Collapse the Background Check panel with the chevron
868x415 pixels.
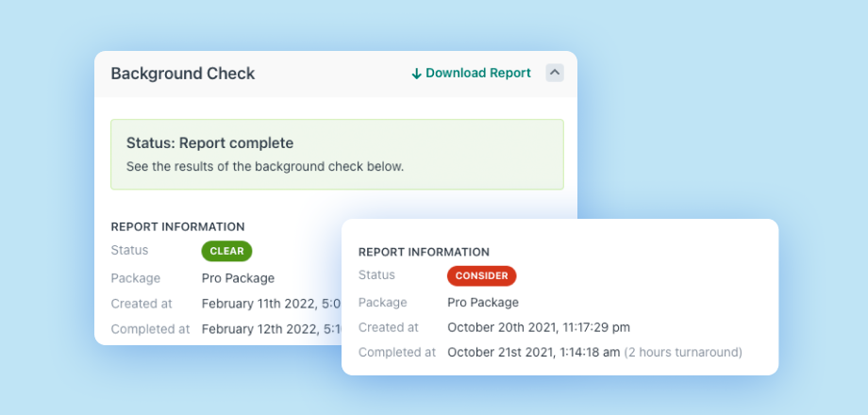point(555,73)
